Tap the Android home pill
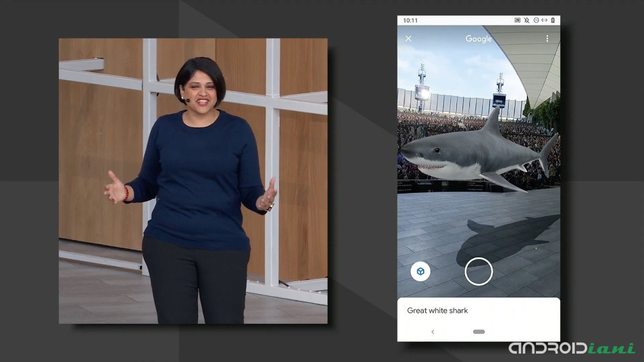The width and height of the screenshot is (644, 362). tap(479, 332)
